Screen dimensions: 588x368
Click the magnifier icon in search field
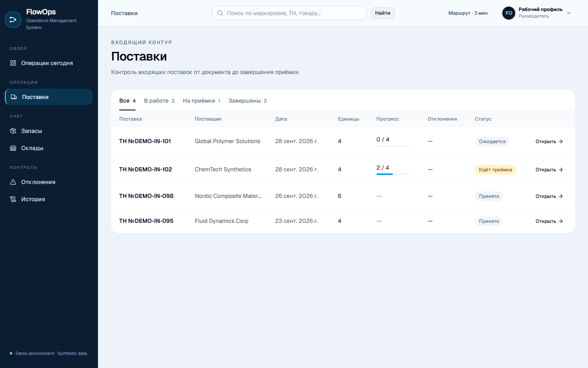coord(220,13)
